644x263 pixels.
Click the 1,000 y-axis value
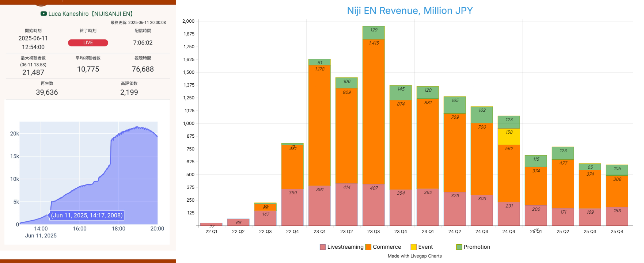[x=189, y=123]
